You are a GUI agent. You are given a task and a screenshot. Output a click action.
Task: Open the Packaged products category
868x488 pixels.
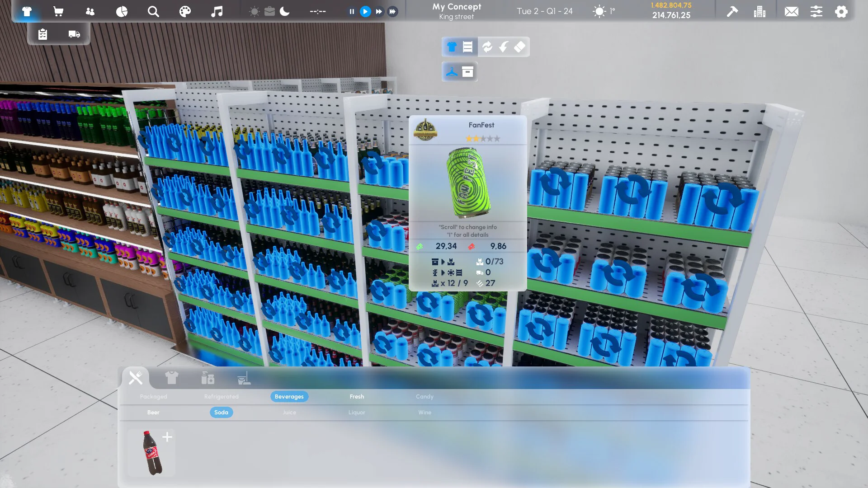coord(153,396)
